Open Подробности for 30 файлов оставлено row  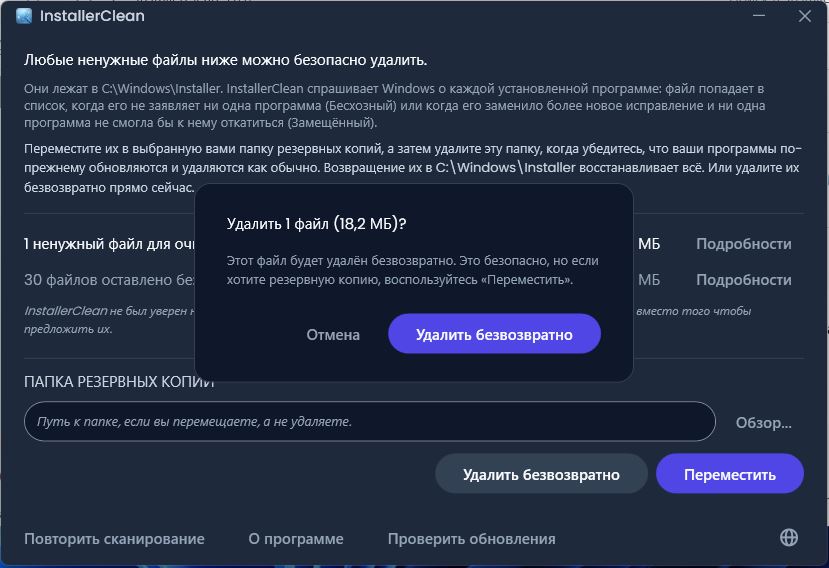click(743, 280)
